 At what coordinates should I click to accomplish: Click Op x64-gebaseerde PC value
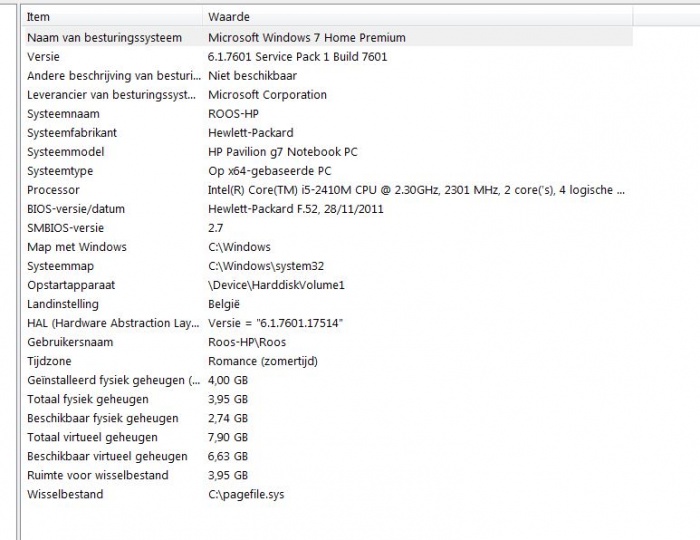click(270, 171)
